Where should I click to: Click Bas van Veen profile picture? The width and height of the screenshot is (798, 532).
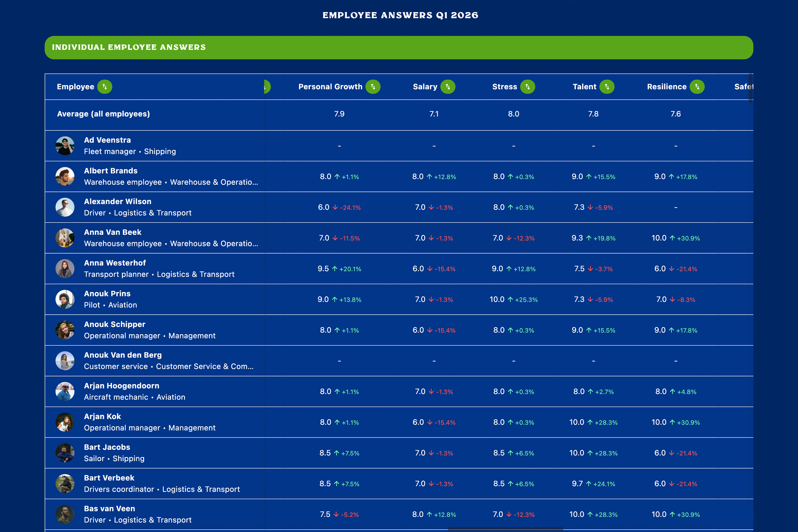click(x=65, y=514)
